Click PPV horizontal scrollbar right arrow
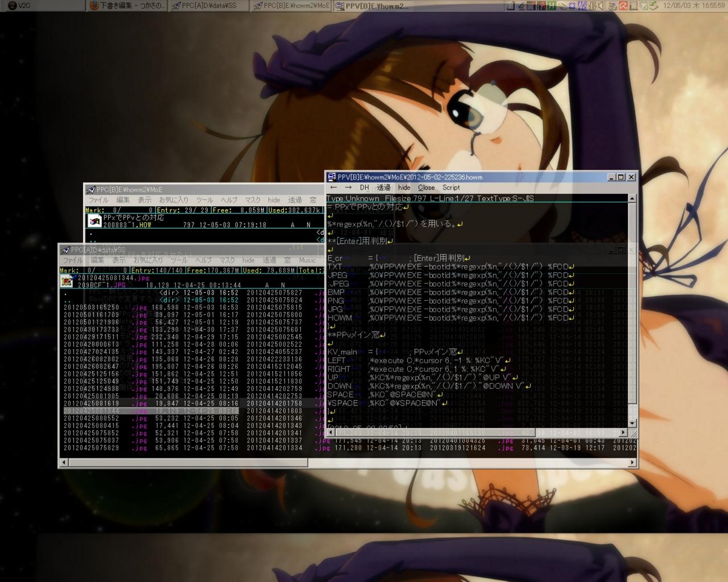Image resolution: width=728 pixels, height=582 pixels. point(623,432)
